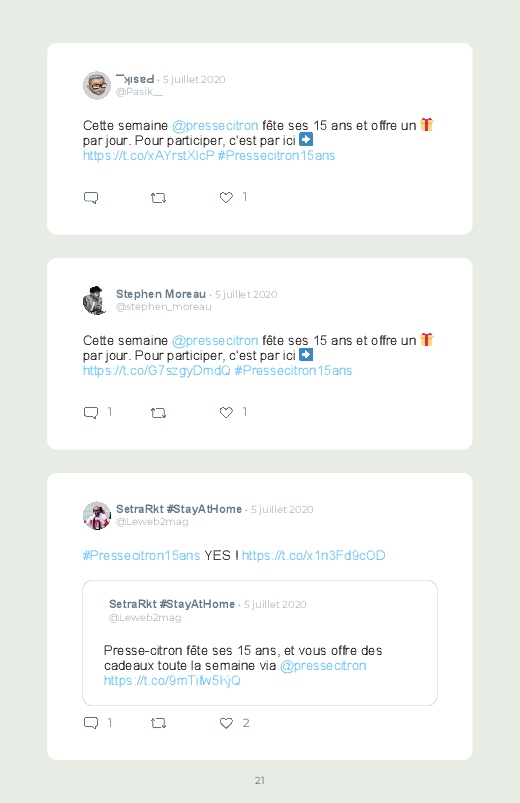Like SetraRkt's tweet with the heart icon
The height and width of the screenshot is (803, 520).
pos(226,723)
